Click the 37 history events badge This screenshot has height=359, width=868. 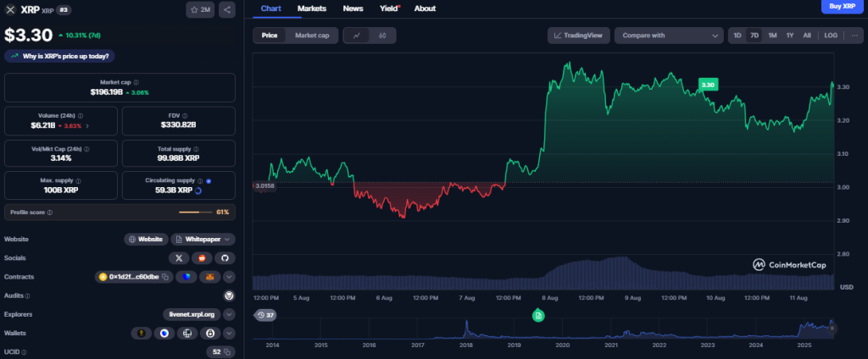265,315
